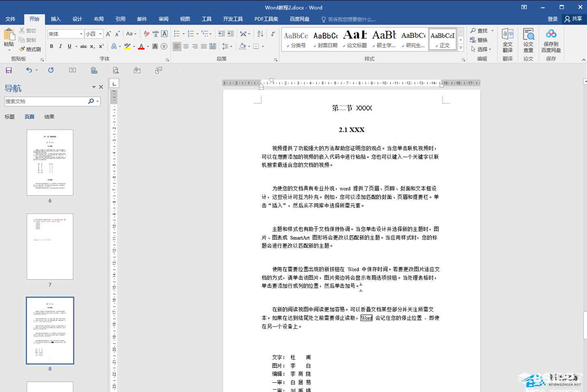Image resolution: width=587 pixels, height=392 pixels.
Task: Toggle Underline formatting
Action: point(69,47)
